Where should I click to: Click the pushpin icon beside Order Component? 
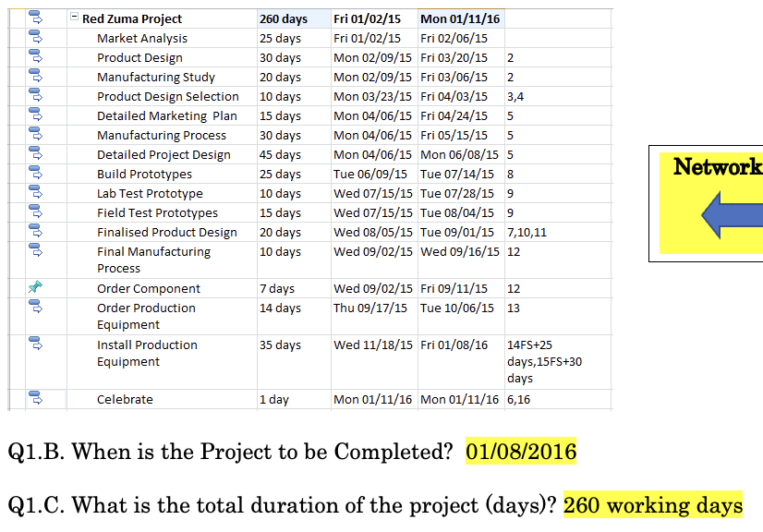point(35,288)
